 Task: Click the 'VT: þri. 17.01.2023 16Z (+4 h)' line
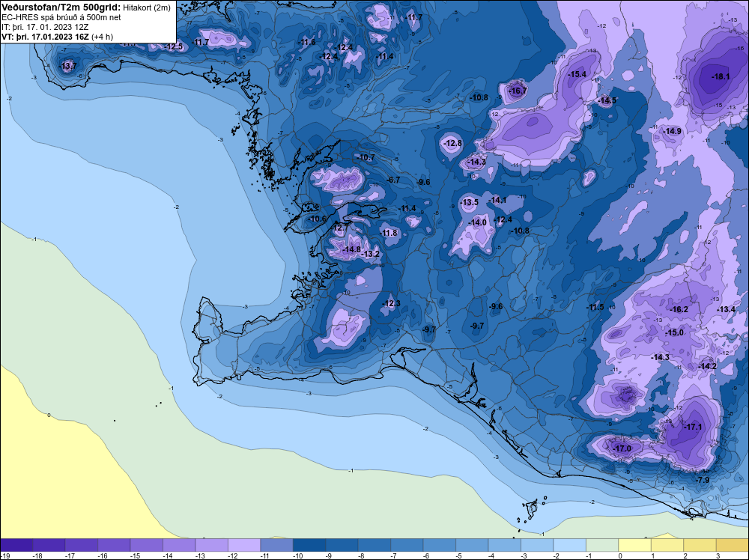(58, 37)
